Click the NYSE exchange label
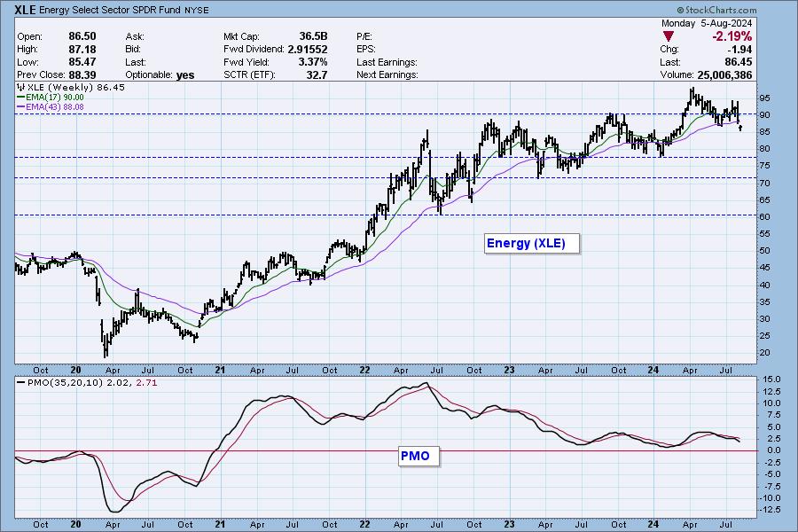This screenshot has width=798, height=532. point(197,10)
